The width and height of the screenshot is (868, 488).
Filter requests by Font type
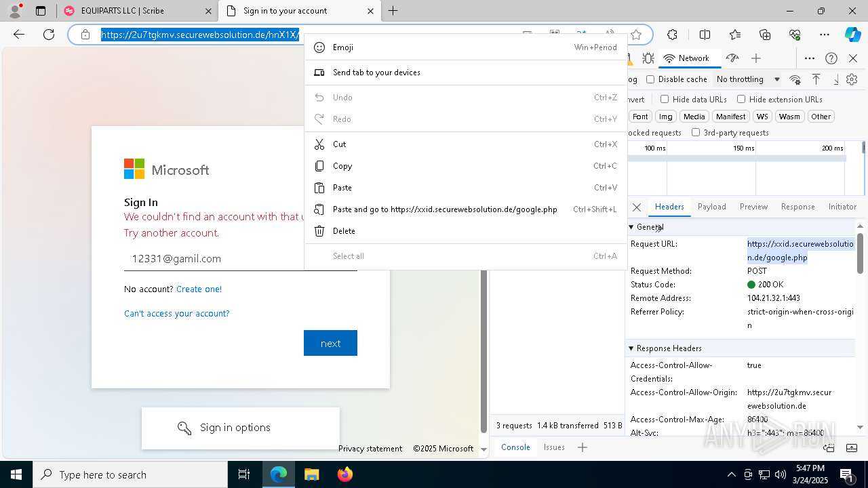tap(640, 117)
